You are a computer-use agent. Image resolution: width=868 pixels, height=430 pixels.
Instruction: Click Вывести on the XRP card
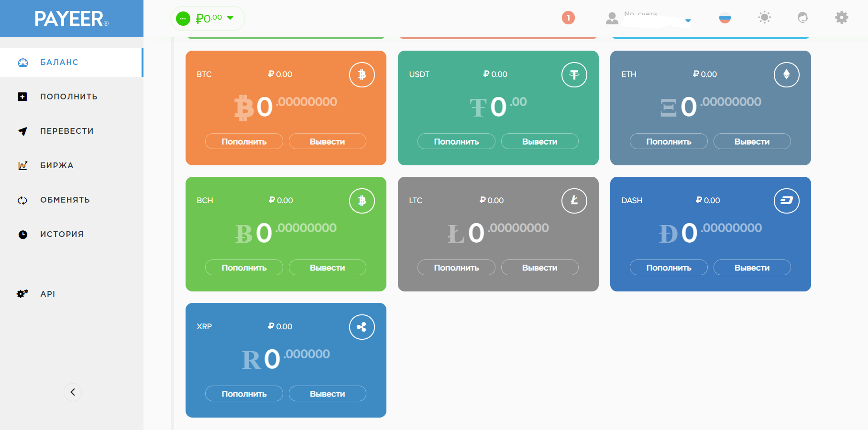click(328, 394)
